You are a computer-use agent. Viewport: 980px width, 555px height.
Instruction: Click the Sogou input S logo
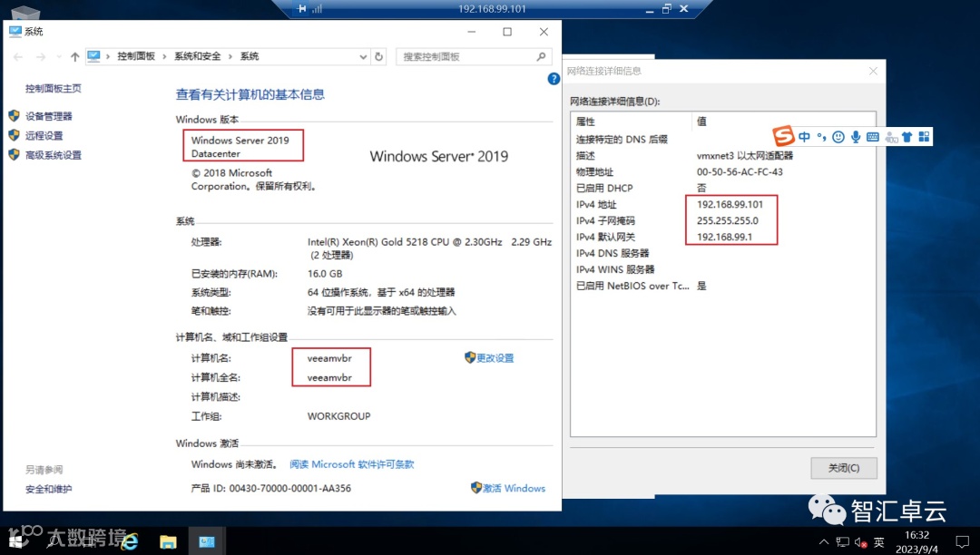tap(783, 135)
